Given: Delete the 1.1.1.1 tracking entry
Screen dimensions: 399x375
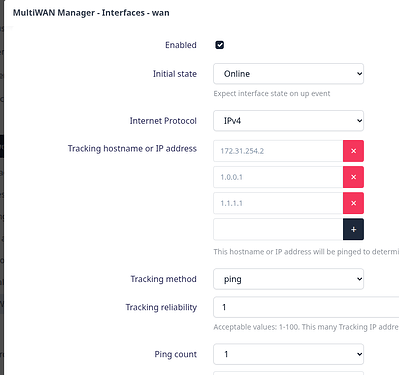Looking at the screenshot, I should coord(353,203).
